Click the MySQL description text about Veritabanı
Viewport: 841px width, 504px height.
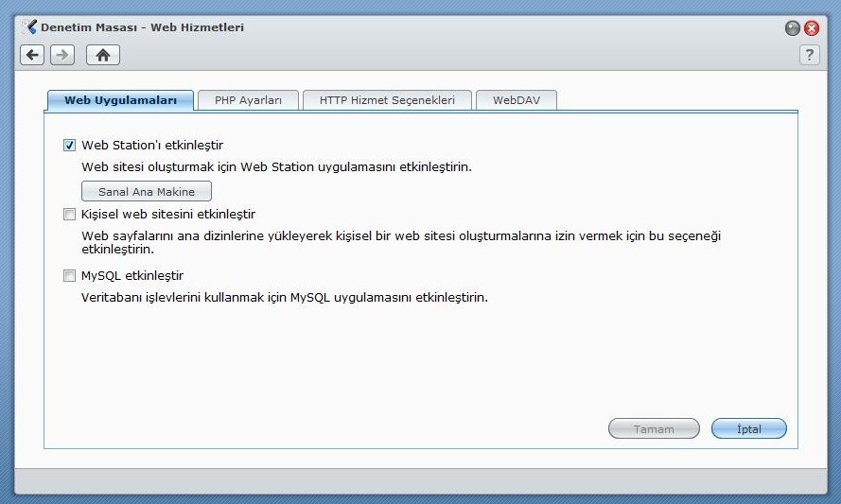284,298
